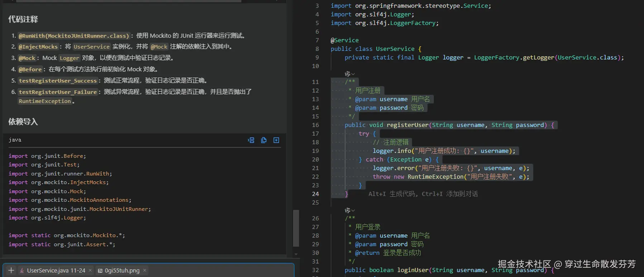Click testRegisterUser_Success in item 5
This screenshot has width=644, height=277.
click(58, 81)
